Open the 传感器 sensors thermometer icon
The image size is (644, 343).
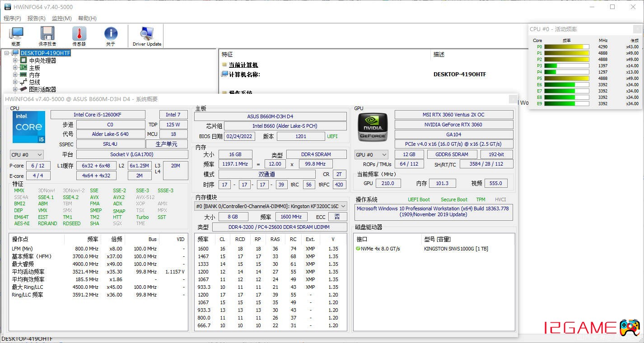coord(79,36)
